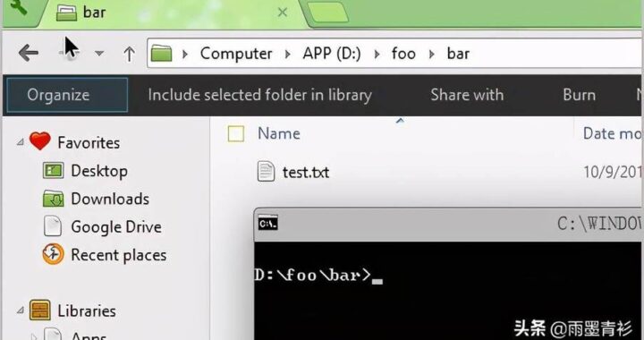Select Libraries in navigation pane
The image size is (644, 340).
pyautogui.click(x=87, y=310)
